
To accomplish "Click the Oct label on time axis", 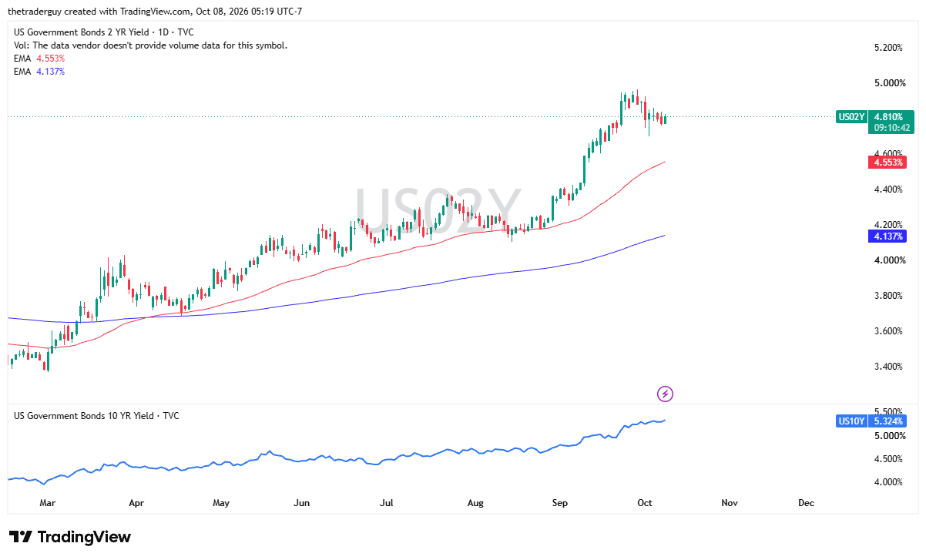I will click(x=645, y=503).
